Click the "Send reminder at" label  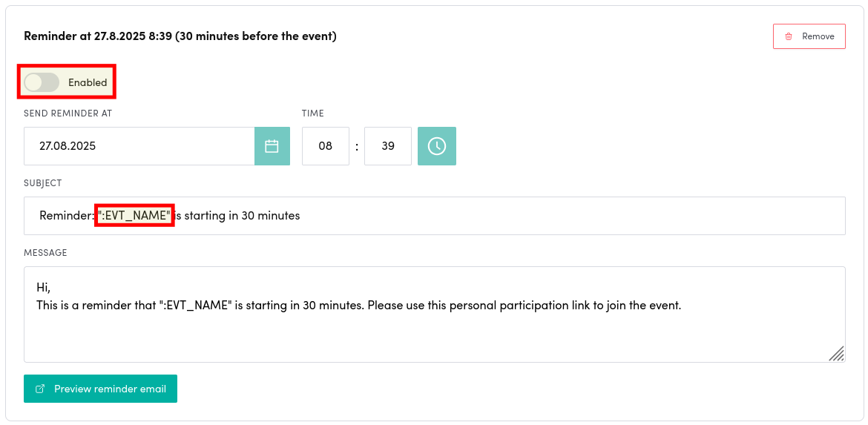(x=68, y=113)
